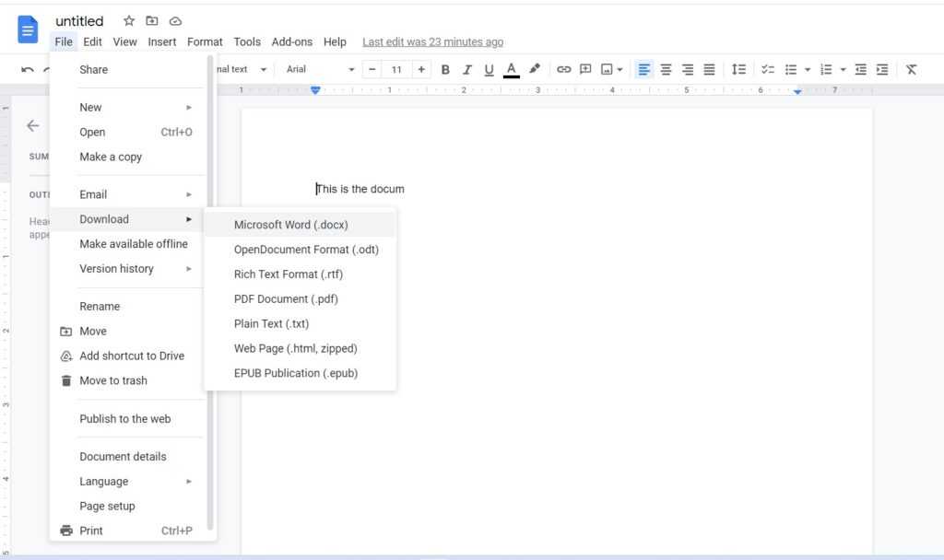Toggle italic formatting
944x560 pixels.
point(466,70)
